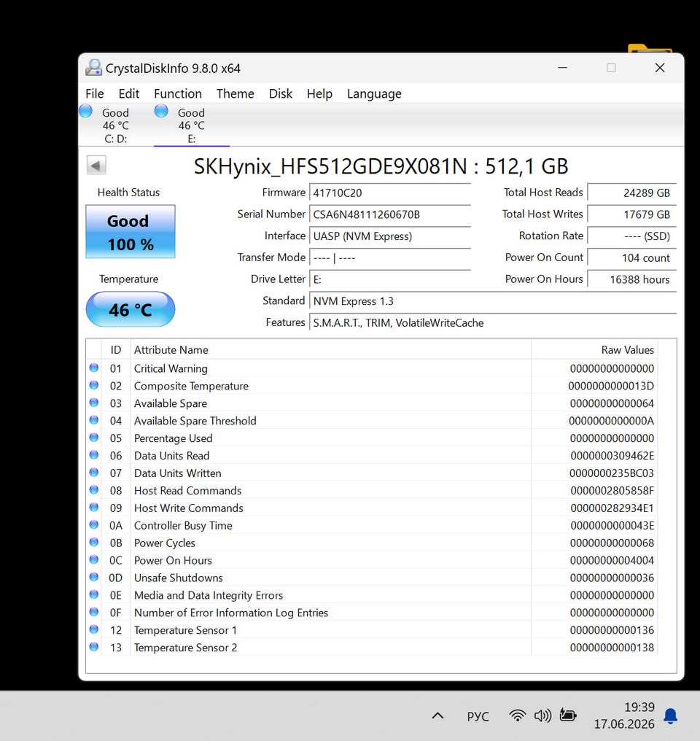Click status icon of Available Spare row
The height and width of the screenshot is (741, 700).
click(94, 403)
